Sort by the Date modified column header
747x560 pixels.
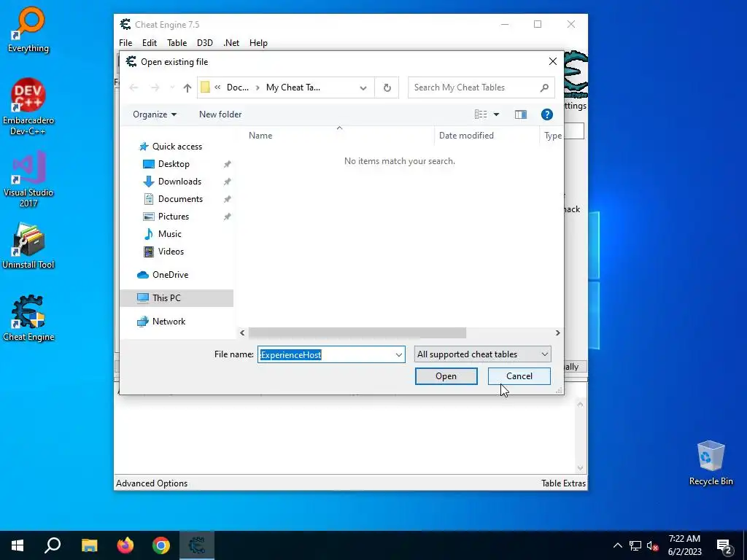[x=466, y=136]
